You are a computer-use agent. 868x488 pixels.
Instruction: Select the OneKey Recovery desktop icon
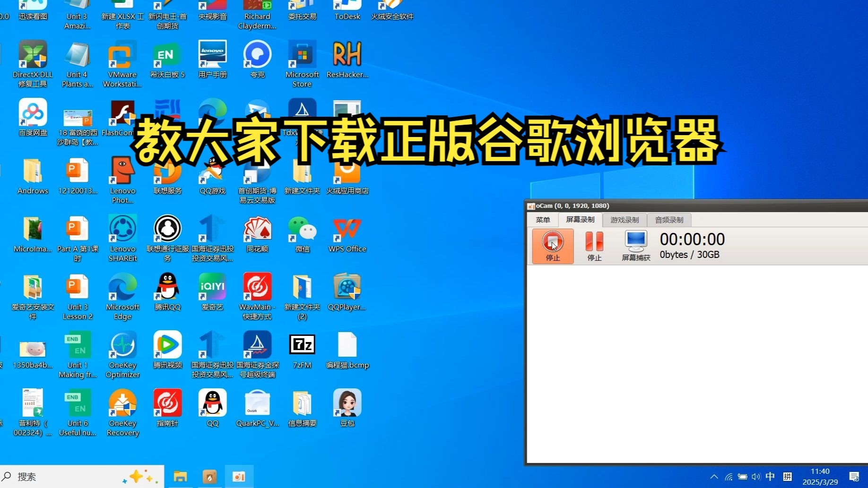pyautogui.click(x=122, y=412)
